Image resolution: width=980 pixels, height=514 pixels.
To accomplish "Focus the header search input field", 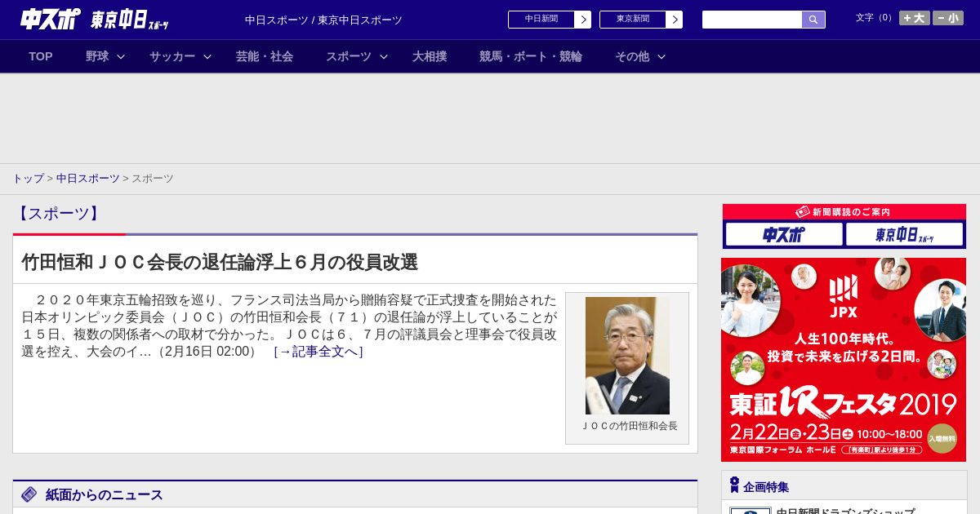I will pyautogui.click(x=752, y=20).
